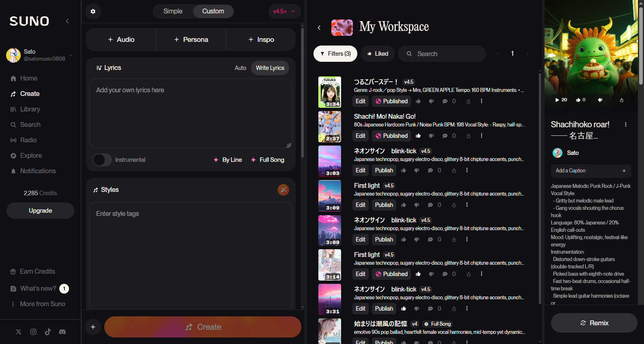Image resolution: width=644 pixels, height=344 pixels.
Task: Open more options for Shachihoko roar! song
Action: (x=626, y=124)
